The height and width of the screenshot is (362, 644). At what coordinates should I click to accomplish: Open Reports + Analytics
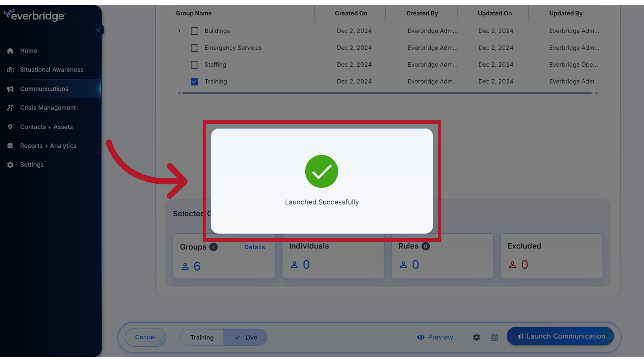click(x=48, y=145)
